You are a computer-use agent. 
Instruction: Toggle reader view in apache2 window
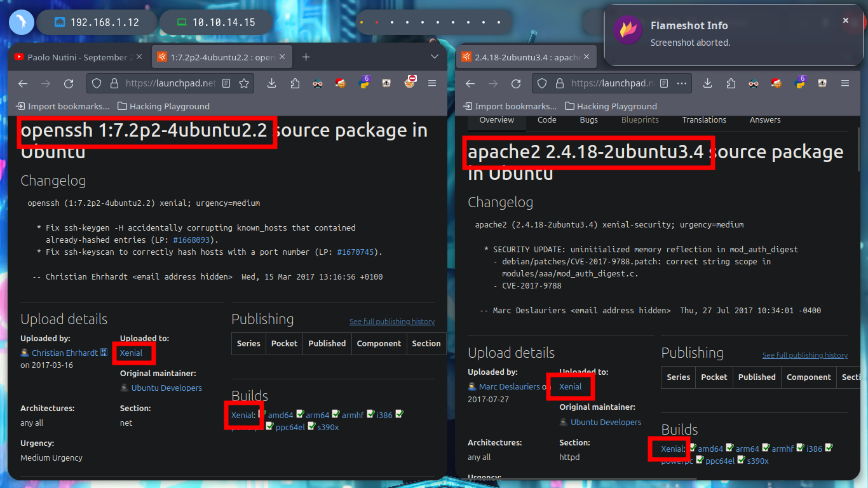[x=664, y=83]
